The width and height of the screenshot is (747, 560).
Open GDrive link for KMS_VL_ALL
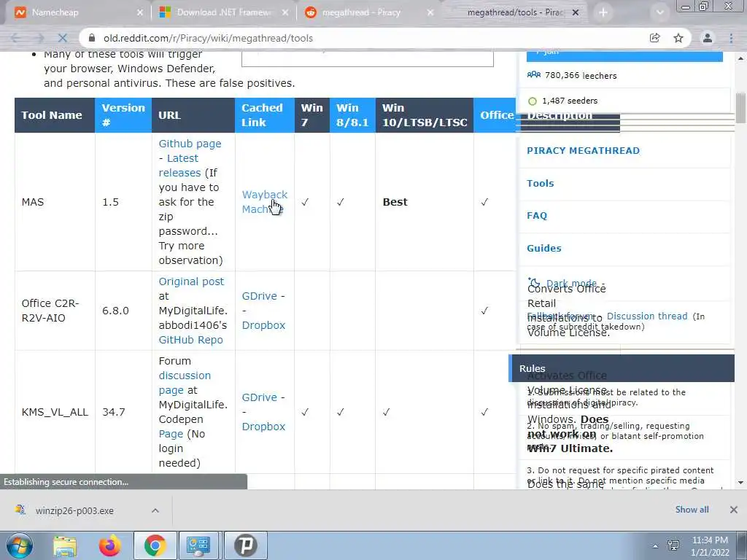(259, 397)
